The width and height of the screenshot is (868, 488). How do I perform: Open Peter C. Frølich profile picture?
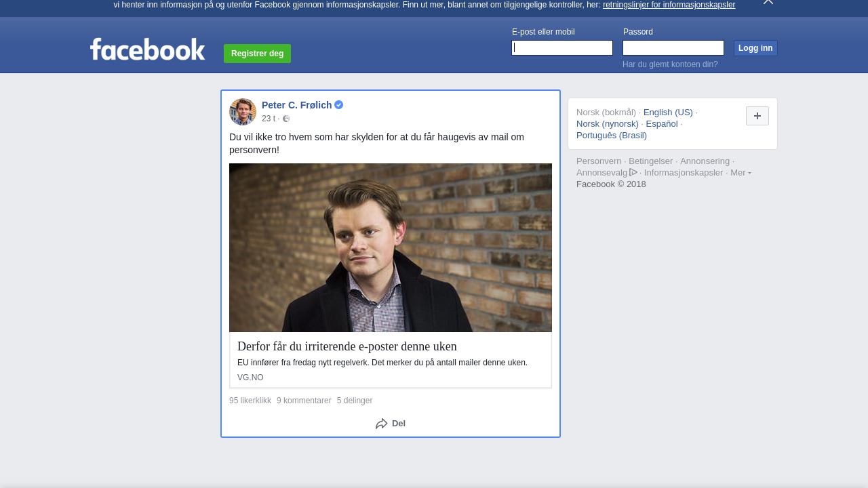(x=243, y=112)
